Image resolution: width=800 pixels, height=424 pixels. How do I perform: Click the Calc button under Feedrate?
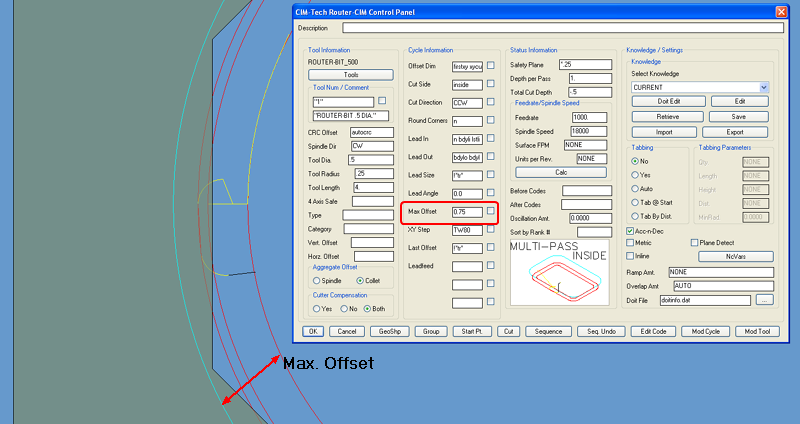tap(561, 172)
